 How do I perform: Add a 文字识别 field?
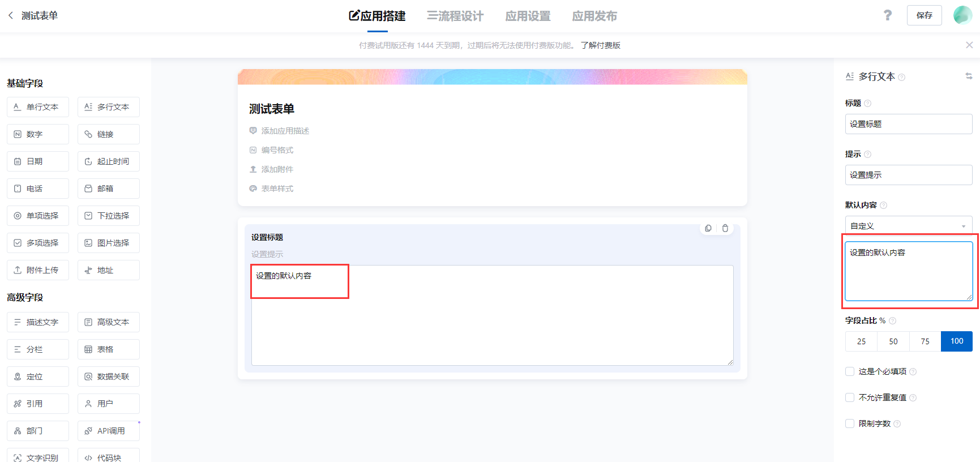point(38,455)
